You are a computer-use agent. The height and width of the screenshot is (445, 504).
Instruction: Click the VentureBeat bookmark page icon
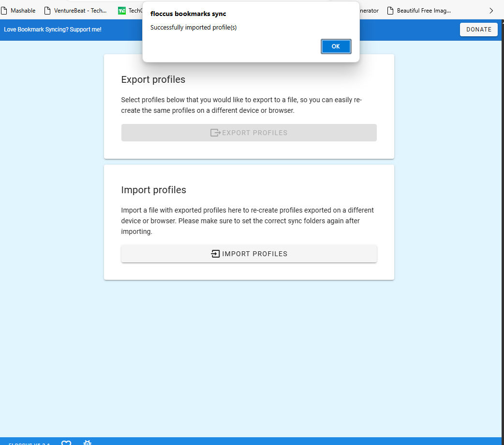tap(47, 11)
